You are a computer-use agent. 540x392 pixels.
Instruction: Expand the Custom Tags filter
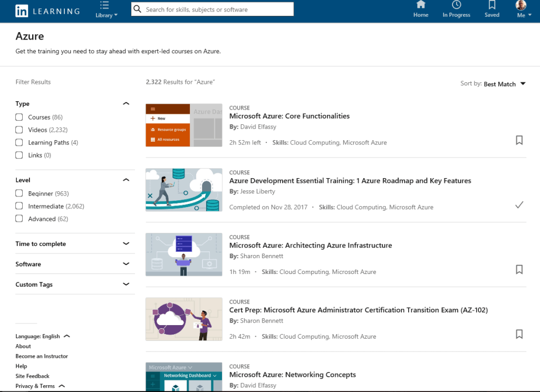(x=126, y=285)
